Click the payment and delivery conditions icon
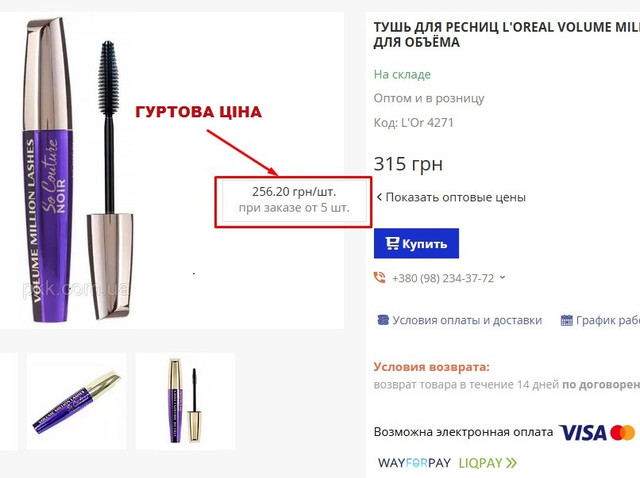The width and height of the screenshot is (640, 478). coord(383,320)
